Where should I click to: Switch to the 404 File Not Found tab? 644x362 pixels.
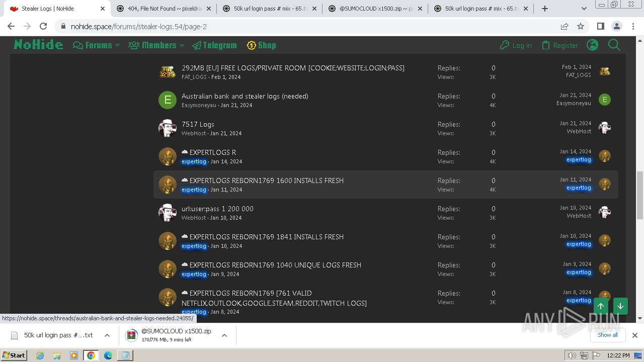point(164,9)
